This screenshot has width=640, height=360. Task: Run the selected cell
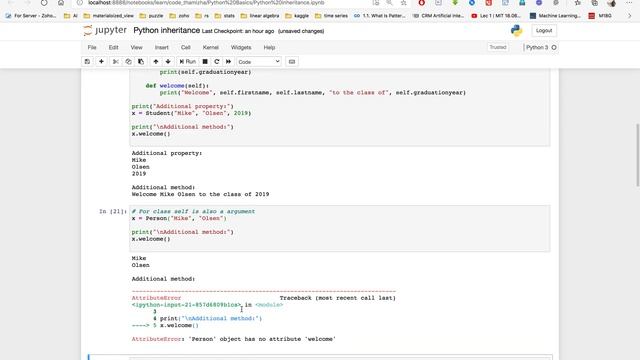187,62
